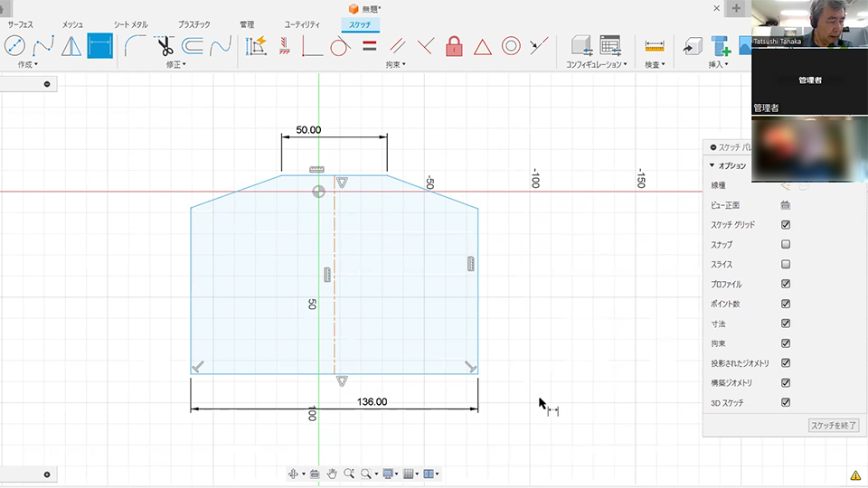The width and height of the screenshot is (868, 488).
Task: Click the Look At icon in Sketch Palette
Action: [x=786, y=205]
